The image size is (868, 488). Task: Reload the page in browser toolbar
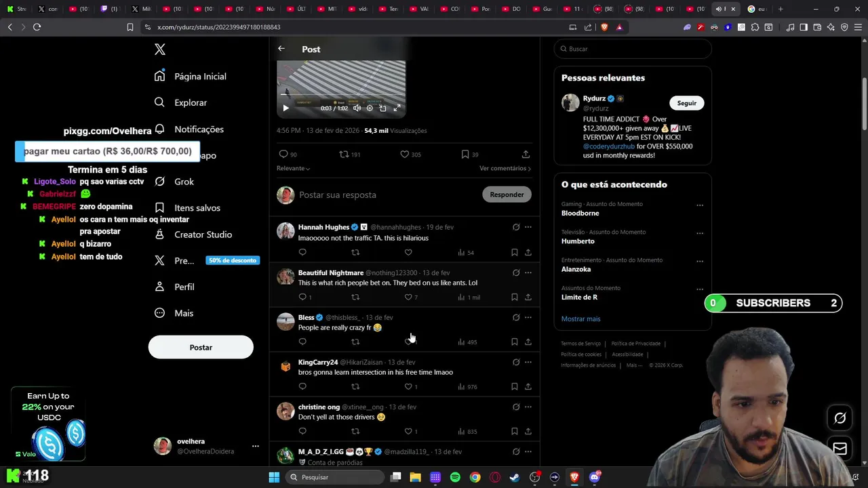point(37,27)
